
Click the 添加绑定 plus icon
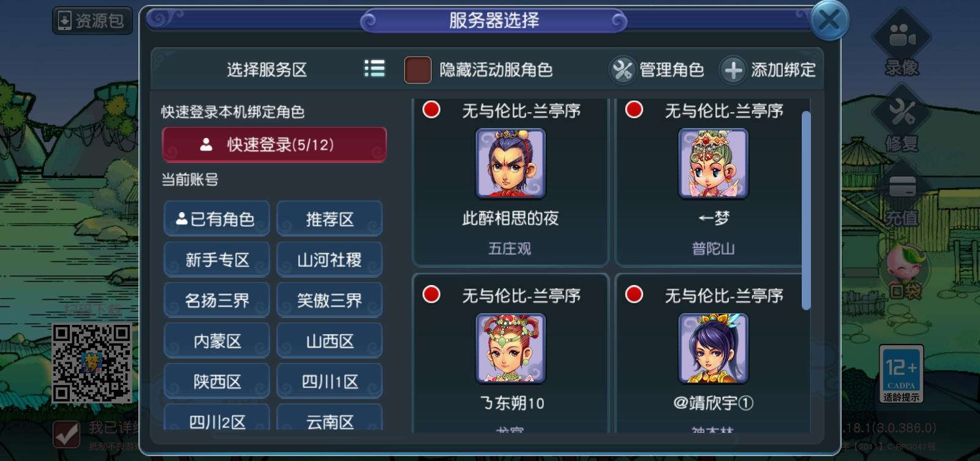click(x=733, y=70)
